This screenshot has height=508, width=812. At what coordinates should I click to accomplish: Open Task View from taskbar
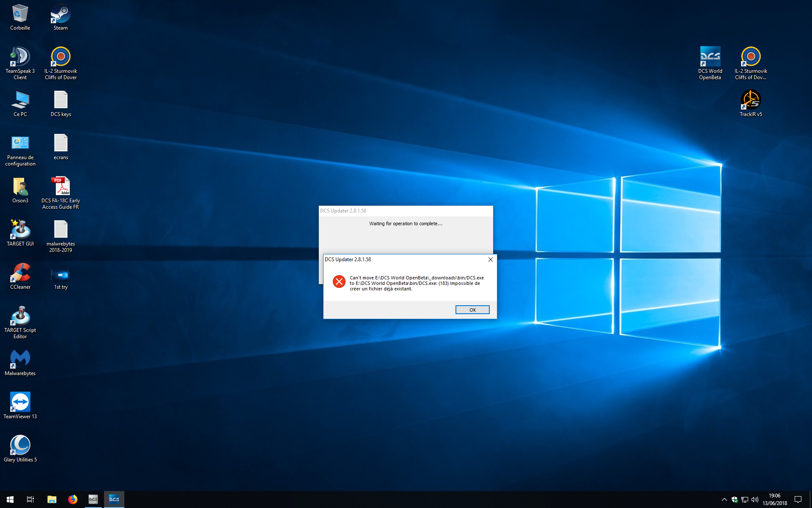tap(30, 500)
